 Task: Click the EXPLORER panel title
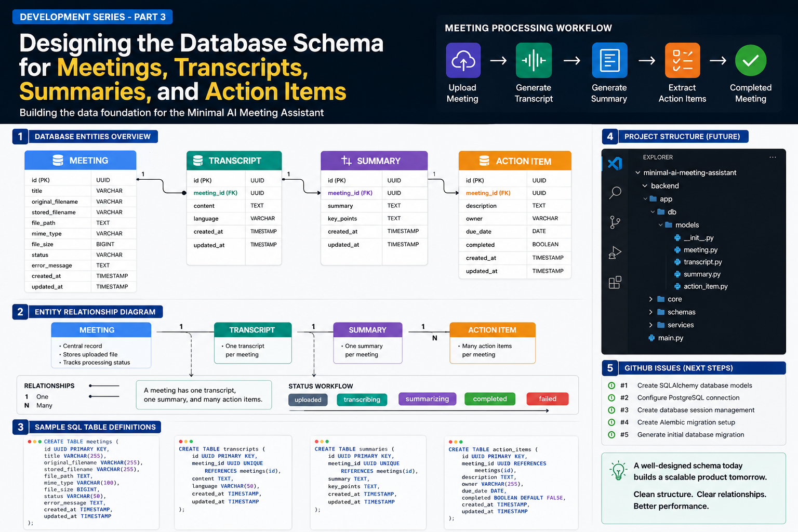pos(658,157)
